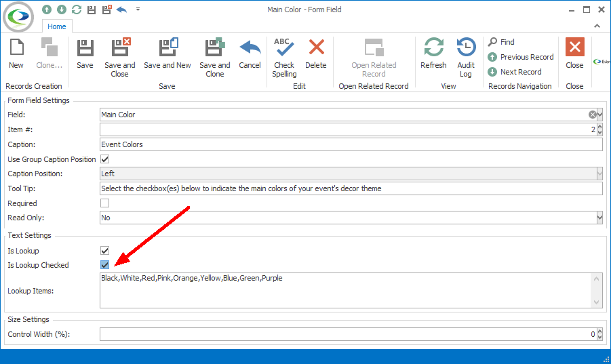Collapse the ribbon with chevron
611x364 pixels.
(x=597, y=26)
